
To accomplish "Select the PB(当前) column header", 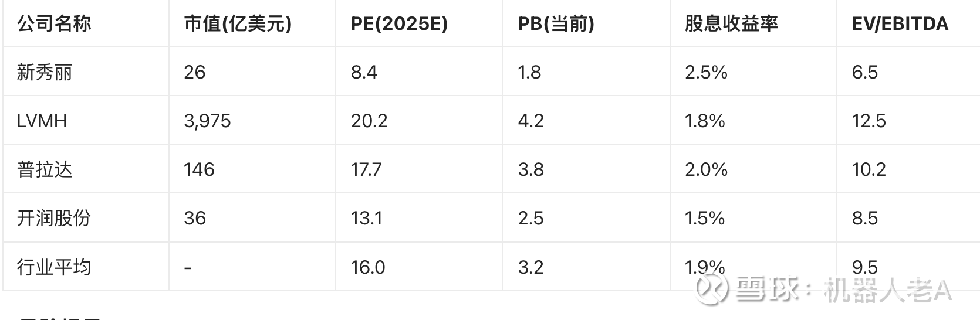I will [x=556, y=23].
